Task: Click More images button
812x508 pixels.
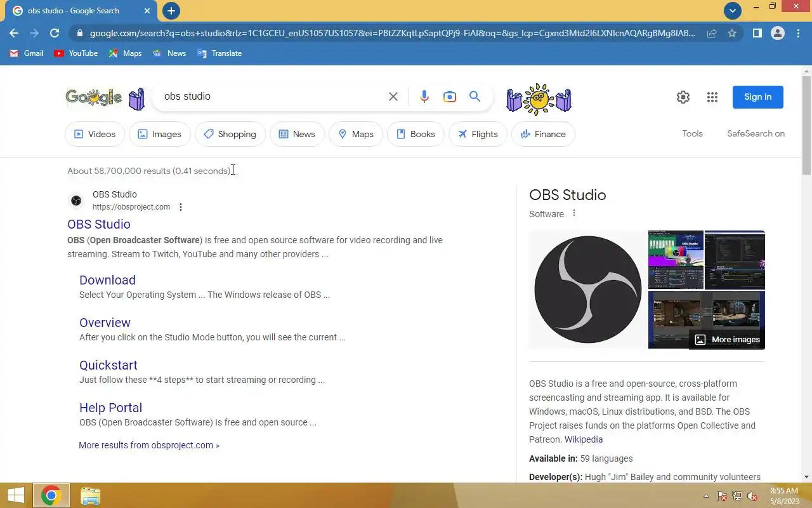Action: pyautogui.click(x=727, y=340)
